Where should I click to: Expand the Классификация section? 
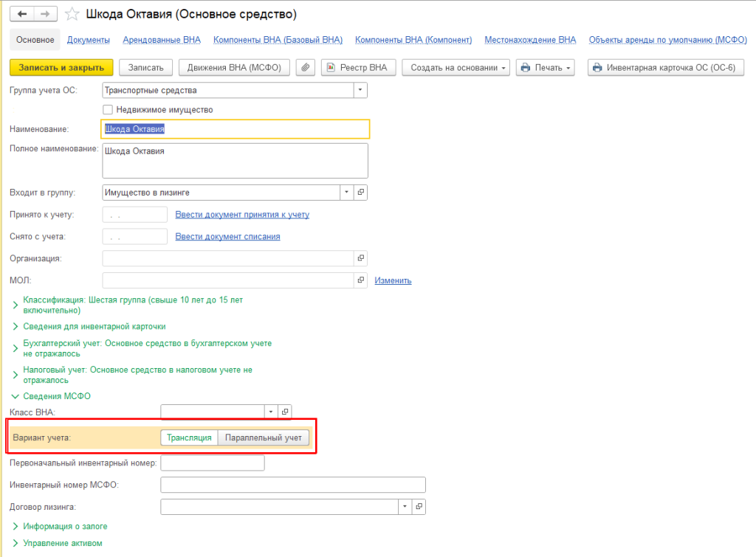pos(15,301)
